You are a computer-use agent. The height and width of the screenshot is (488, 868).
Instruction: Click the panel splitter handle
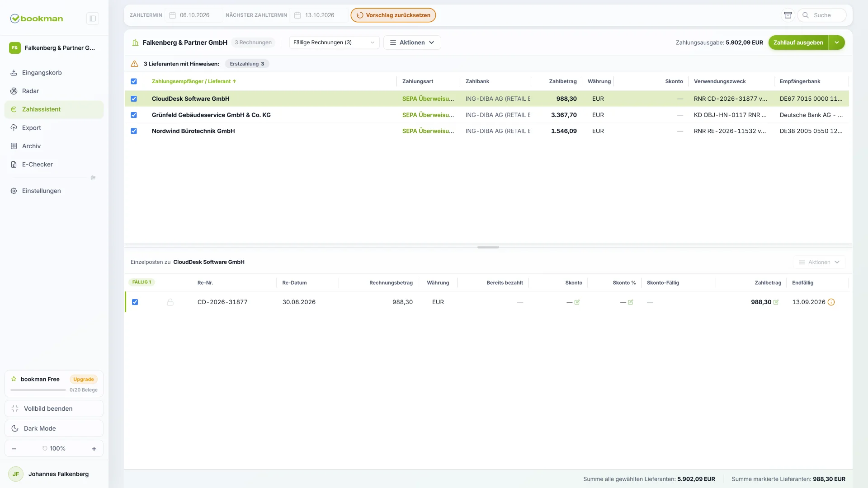488,247
